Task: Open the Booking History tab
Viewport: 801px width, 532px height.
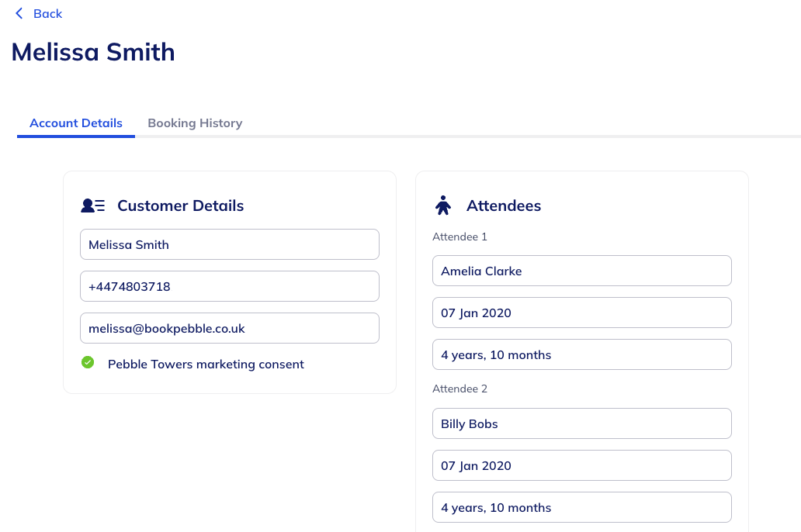Action: coord(195,123)
